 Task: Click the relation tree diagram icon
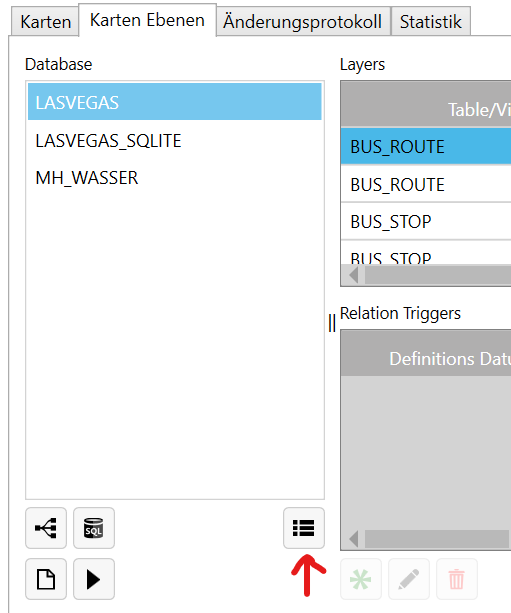pos(46,528)
